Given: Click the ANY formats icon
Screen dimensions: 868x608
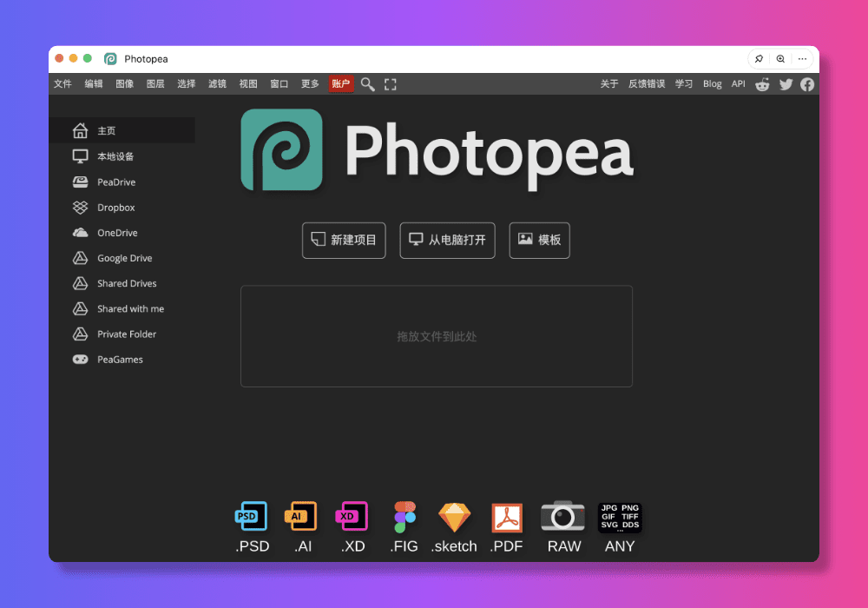Looking at the screenshot, I should tap(620, 526).
